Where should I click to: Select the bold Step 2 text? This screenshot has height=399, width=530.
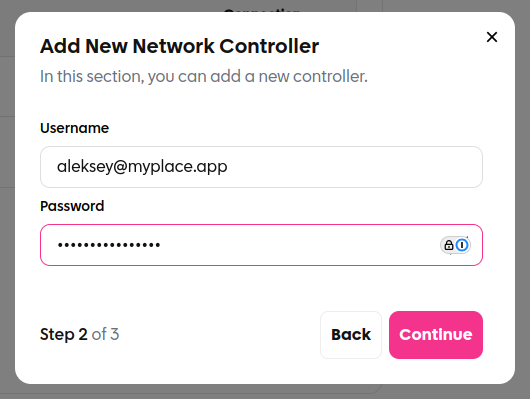(64, 334)
